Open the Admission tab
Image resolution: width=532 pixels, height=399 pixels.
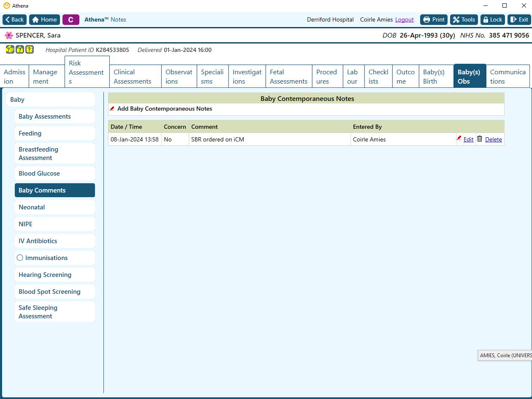[x=14, y=76]
